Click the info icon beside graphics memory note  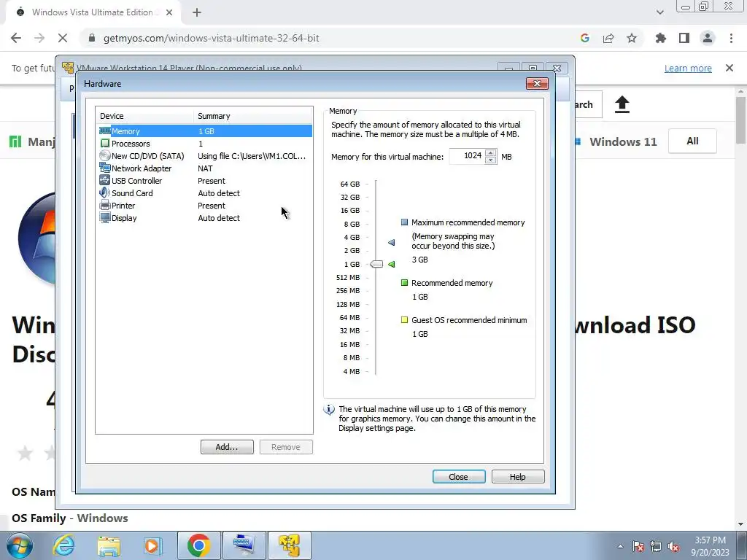329,410
